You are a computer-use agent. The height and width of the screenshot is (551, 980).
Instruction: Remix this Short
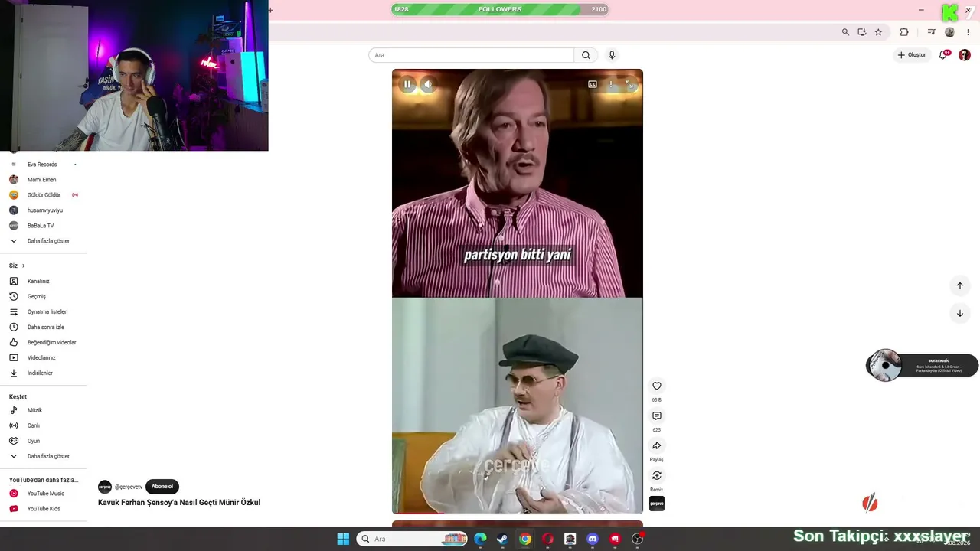657,475
